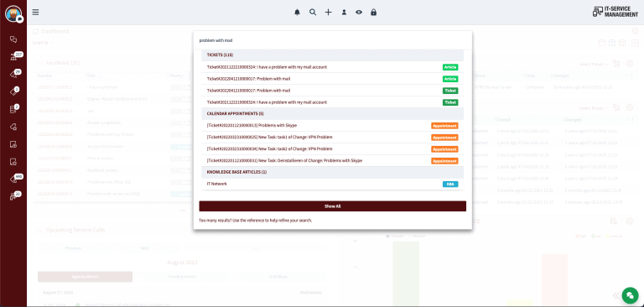Click the 'TICKETS (115)' section header
This screenshot has width=644, height=307.
click(x=332, y=55)
